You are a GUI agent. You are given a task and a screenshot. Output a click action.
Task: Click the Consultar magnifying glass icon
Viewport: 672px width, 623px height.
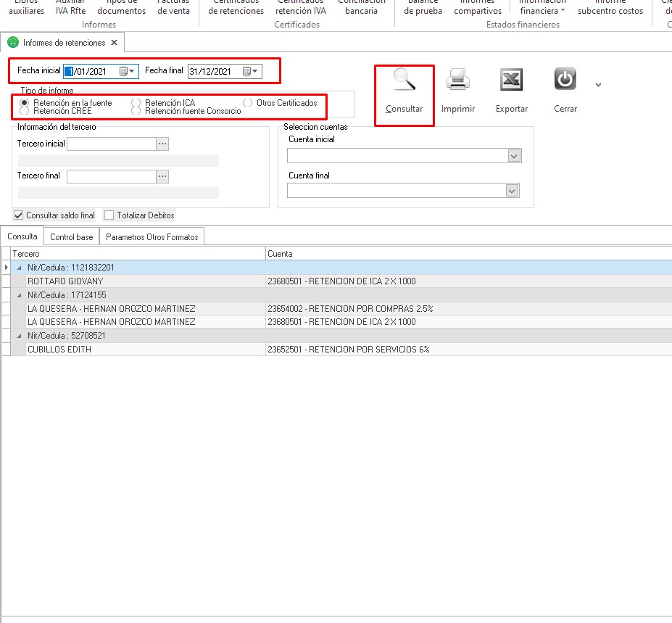tap(404, 81)
